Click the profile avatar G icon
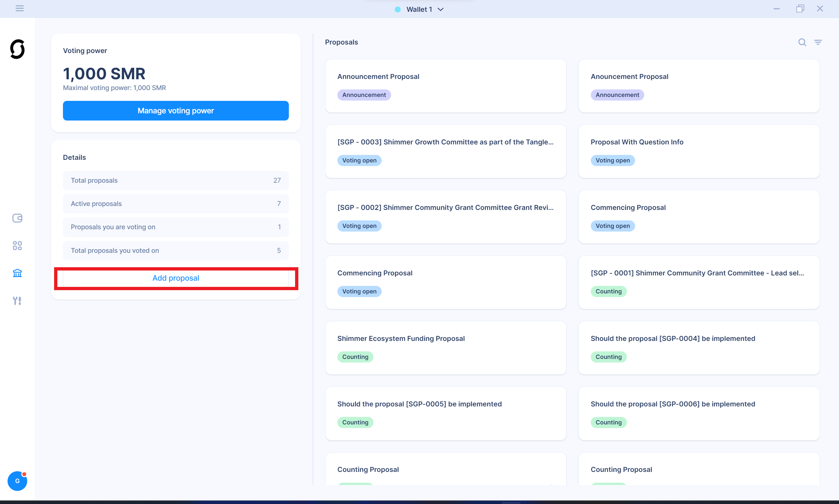This screenshot has width=839, height=504. pyautogui.click(x=17, y=481)
